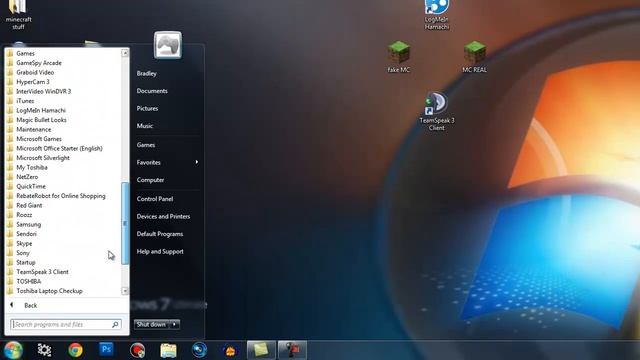The width and height of the screenshot is (640, 360).
Task: Open Pictures from Start menu
Action: pos(147,109)
